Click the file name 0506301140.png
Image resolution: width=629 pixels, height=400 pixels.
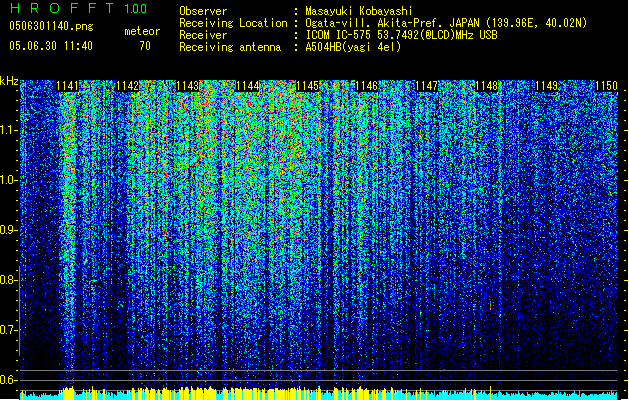point(51,26)
